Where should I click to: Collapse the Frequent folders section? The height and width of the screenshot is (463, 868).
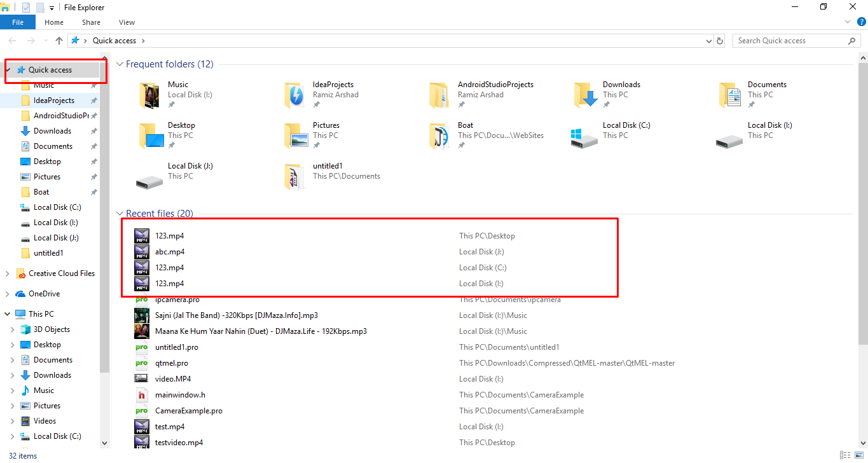pyautogui.click(x=120, y=64)
